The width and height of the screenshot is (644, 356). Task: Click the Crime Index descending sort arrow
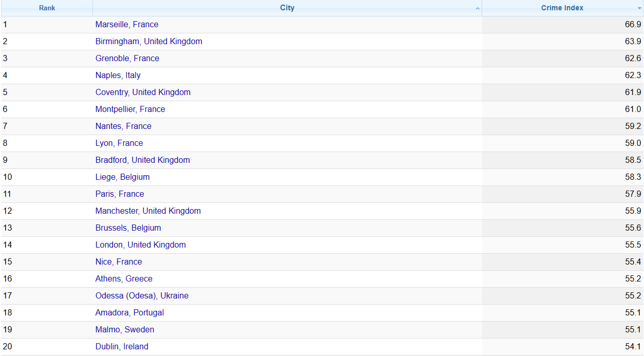639,9
